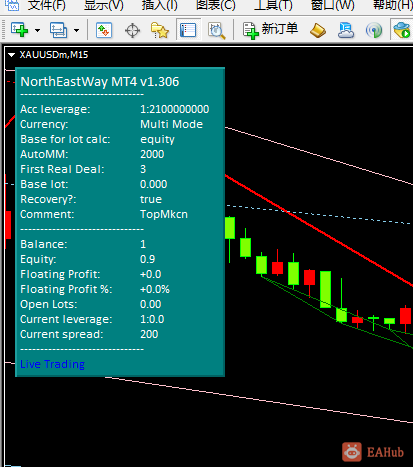Open MetaEditor via the yellow book icon

[x=318, y=31]
